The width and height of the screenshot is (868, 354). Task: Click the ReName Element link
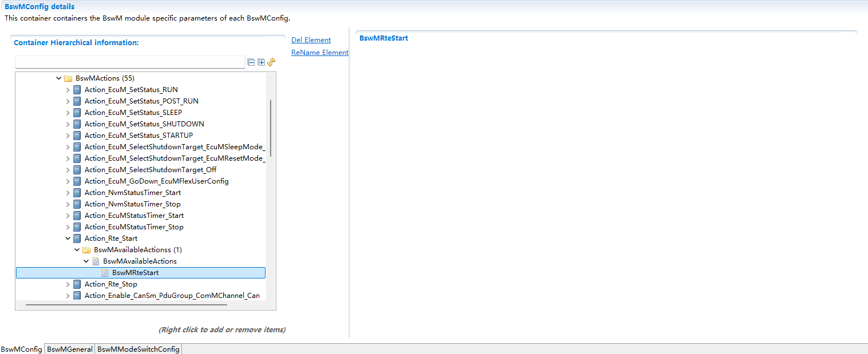[x=319, y=53]
